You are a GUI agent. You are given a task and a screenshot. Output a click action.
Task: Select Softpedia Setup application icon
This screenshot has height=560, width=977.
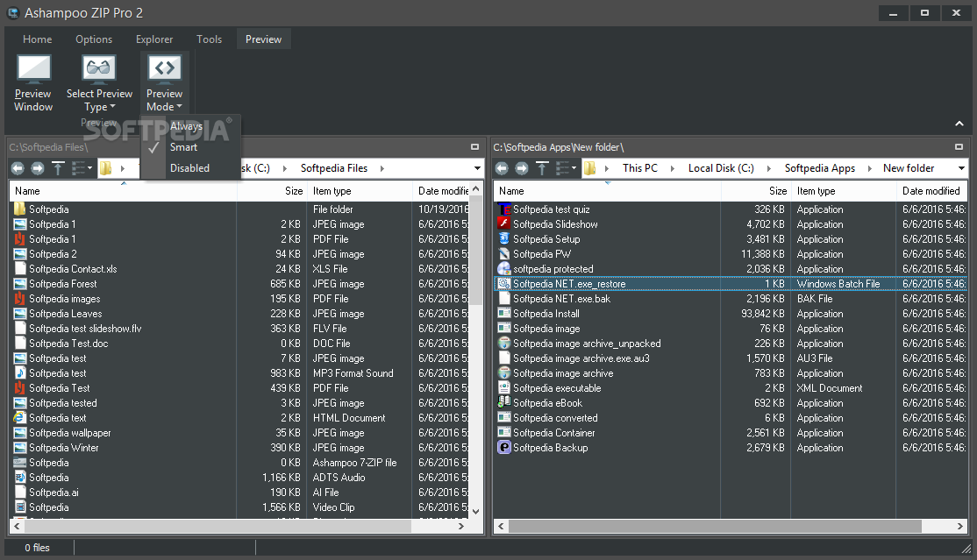coord(504,239)
